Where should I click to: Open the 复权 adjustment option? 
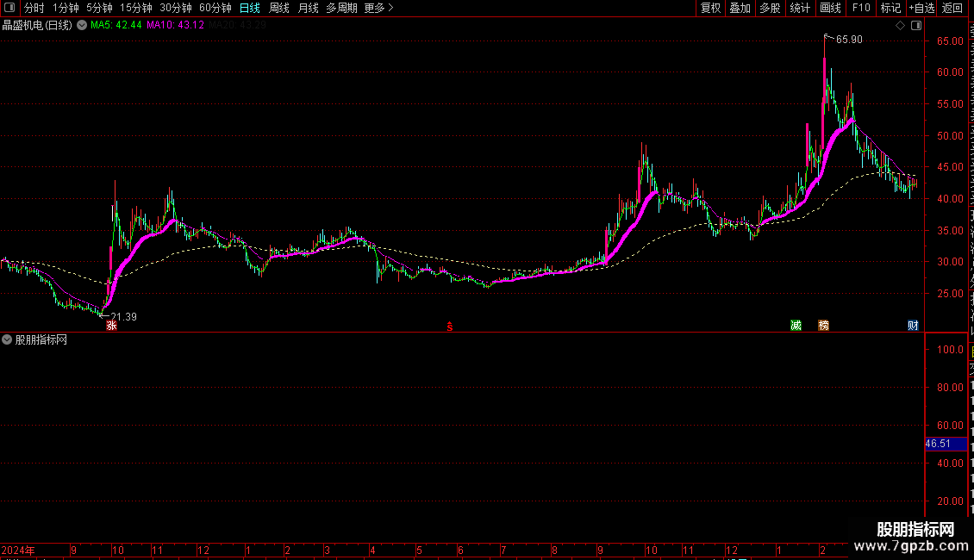click(x=710, y=8)
